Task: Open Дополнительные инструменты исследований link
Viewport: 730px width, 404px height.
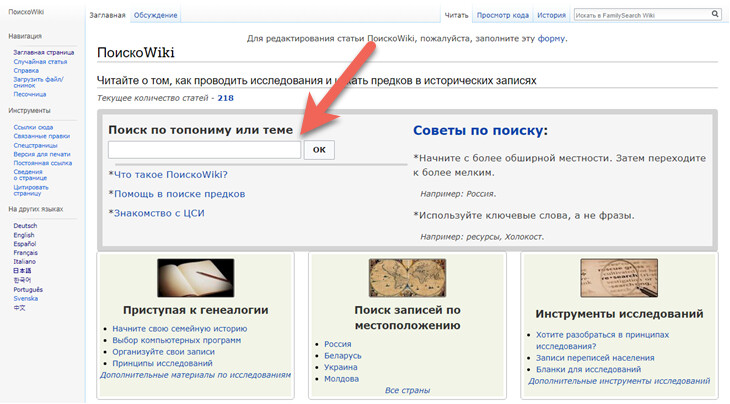Action: point(619,381)
